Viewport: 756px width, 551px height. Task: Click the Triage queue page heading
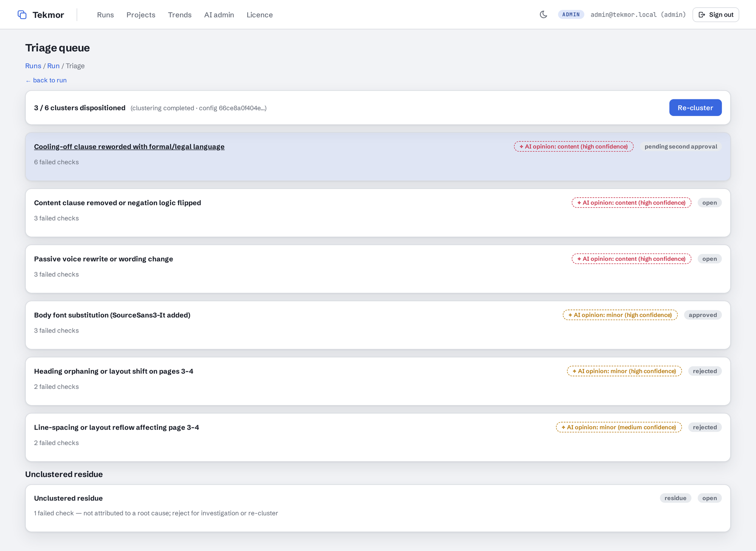[x=57, y=48]
